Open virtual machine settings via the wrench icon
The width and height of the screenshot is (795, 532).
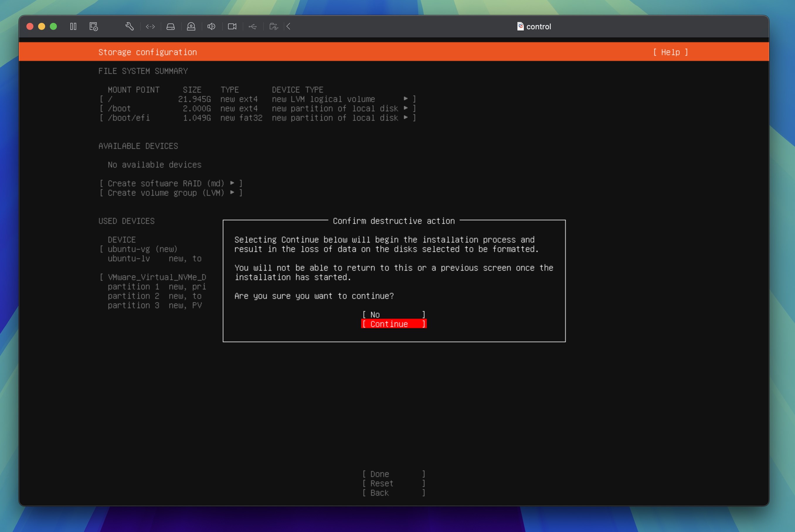(130, 26)
